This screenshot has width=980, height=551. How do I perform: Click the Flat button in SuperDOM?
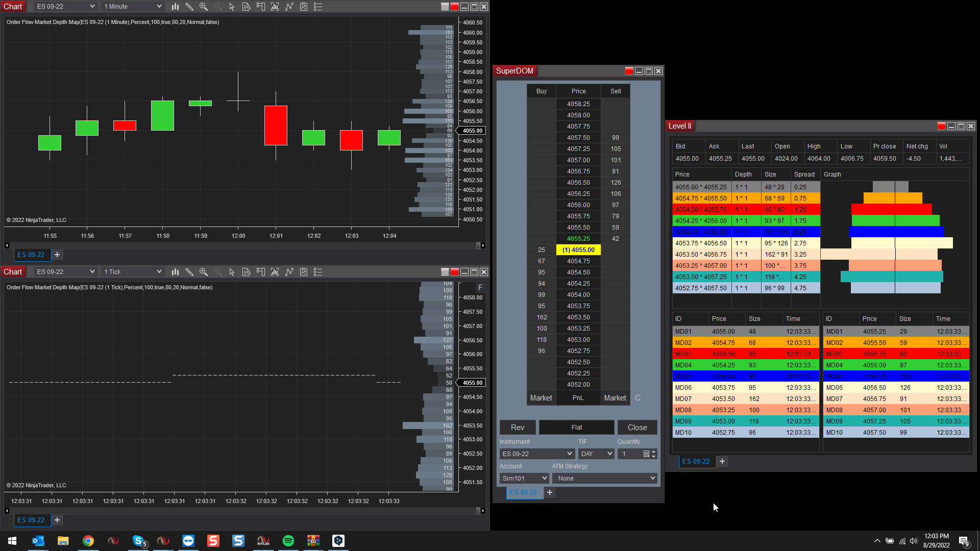576,428
